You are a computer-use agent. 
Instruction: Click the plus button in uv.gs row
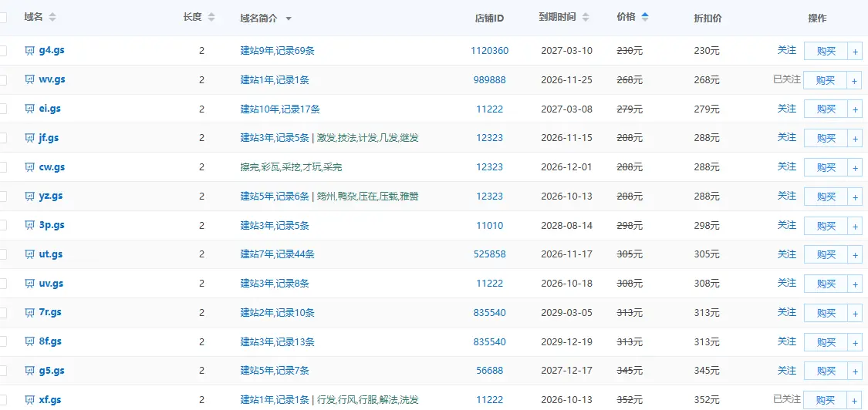(855, 284)
